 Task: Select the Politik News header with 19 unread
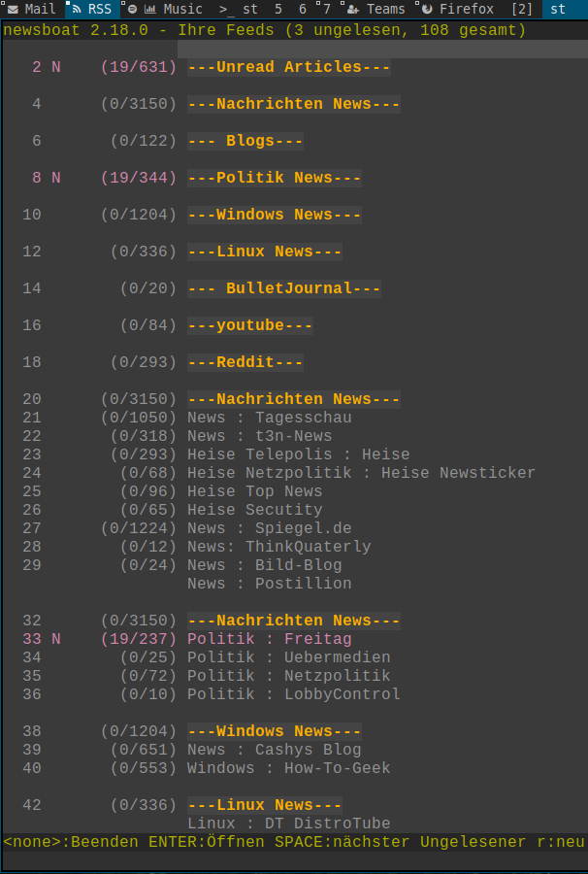coord(274,178)
